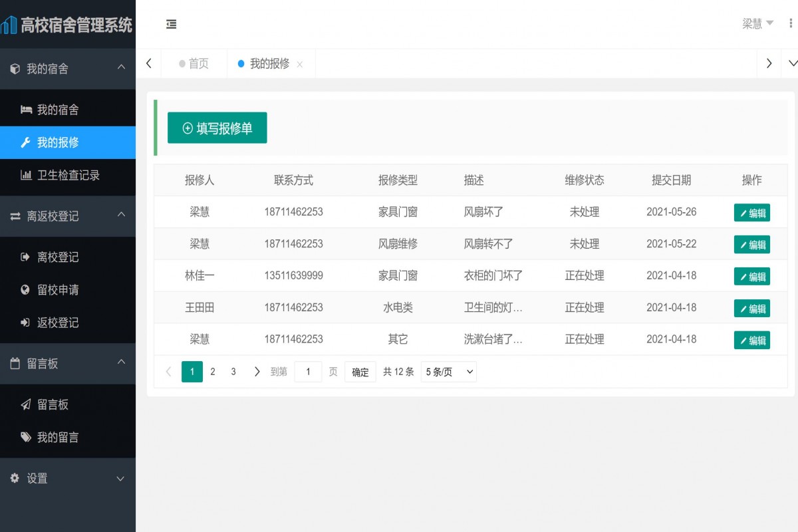
Task: Open the 5条/页 page-size dropdown
Action: point(448,372)
